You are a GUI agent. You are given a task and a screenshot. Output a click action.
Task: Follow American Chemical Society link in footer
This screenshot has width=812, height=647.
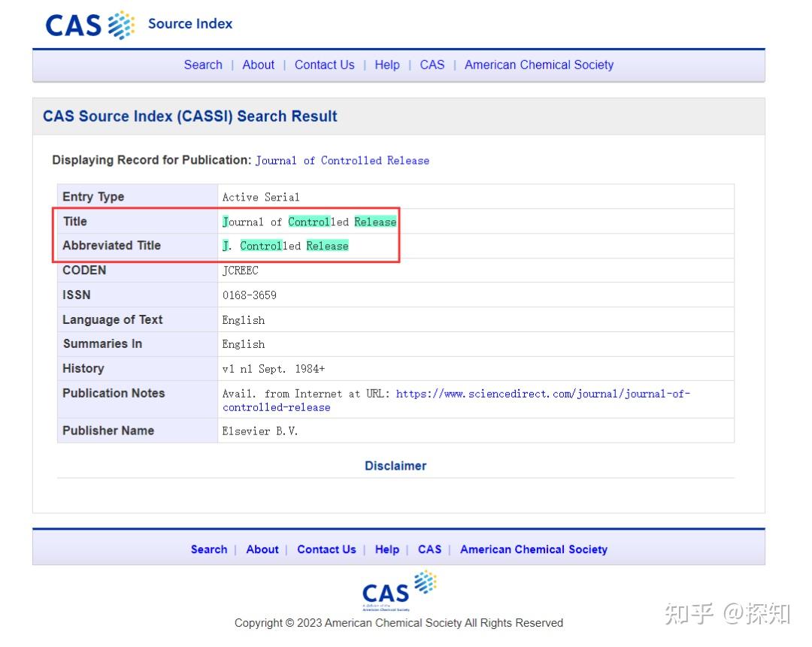[534, 549]
